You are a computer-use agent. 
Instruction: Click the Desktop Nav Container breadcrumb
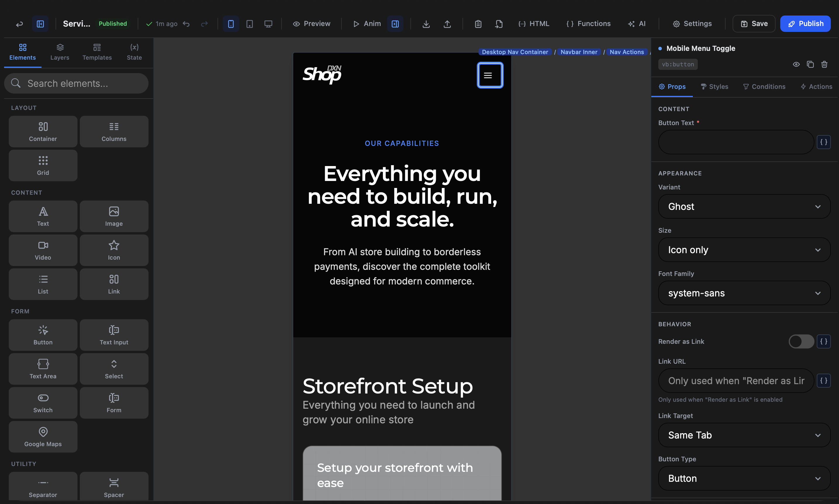point(515,52)
